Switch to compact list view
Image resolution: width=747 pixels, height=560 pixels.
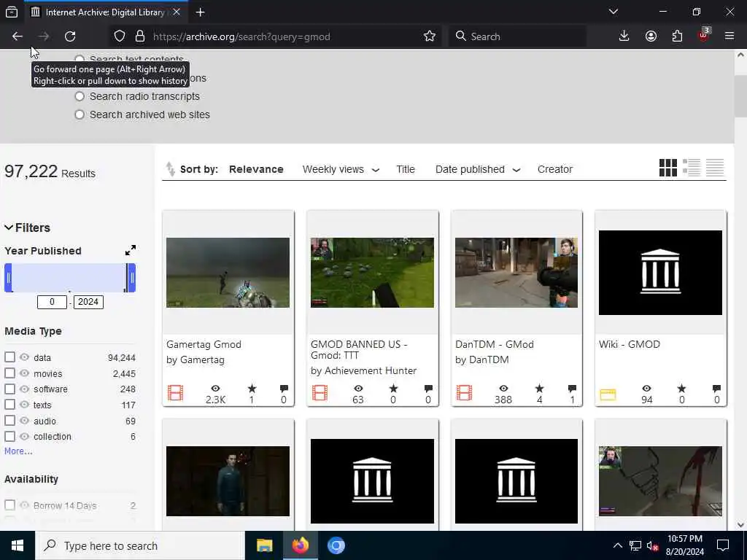(x=715, y=168)
